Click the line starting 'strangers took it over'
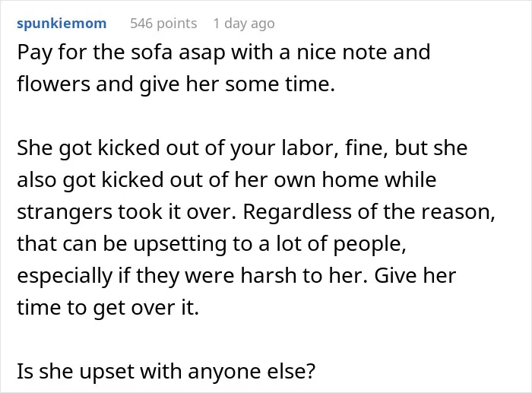 (256, 212)
